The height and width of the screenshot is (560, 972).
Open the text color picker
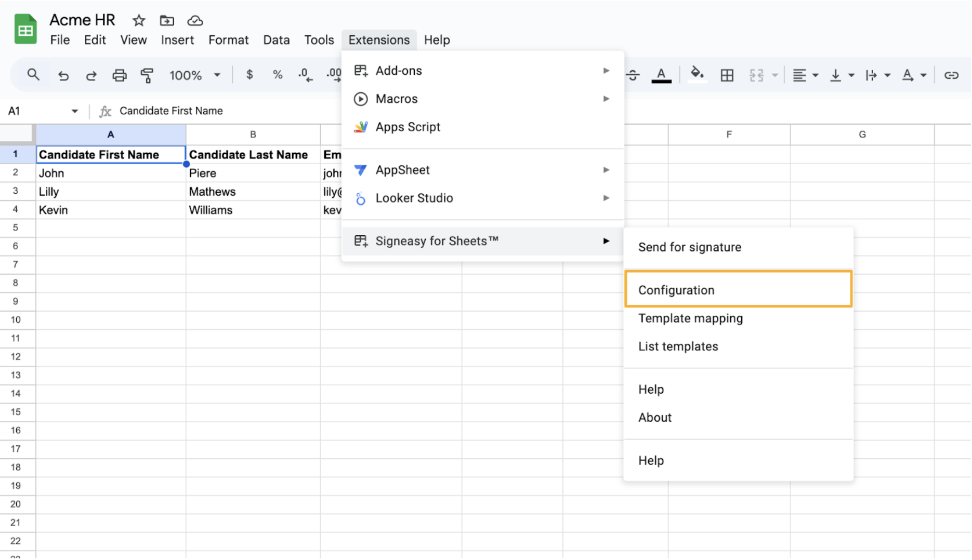point(661,75)
